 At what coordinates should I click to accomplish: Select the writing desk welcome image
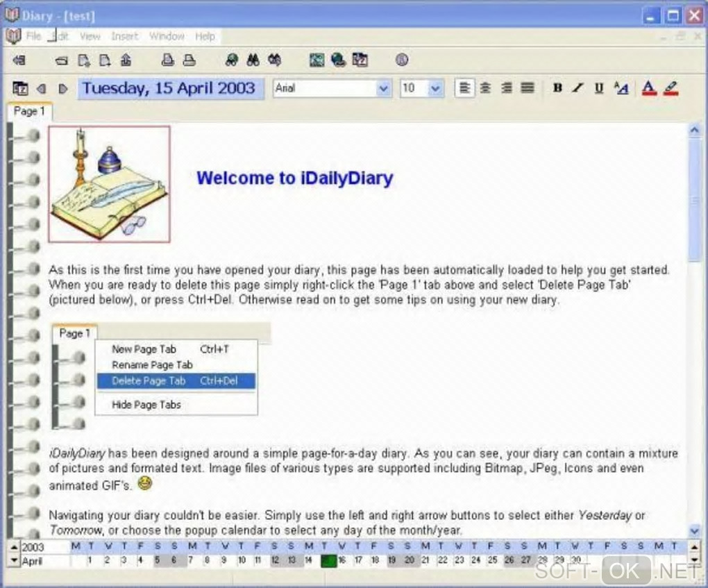[109, 184]
